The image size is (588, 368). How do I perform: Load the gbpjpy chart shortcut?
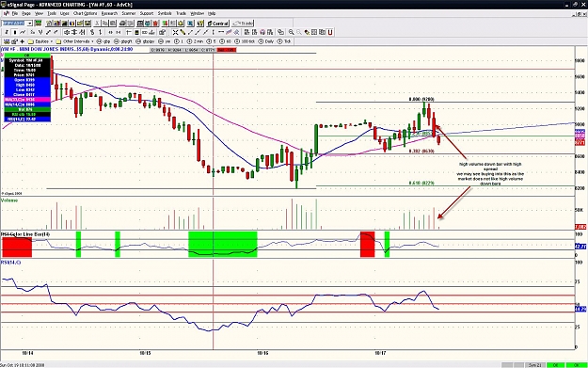click(145, 41)
